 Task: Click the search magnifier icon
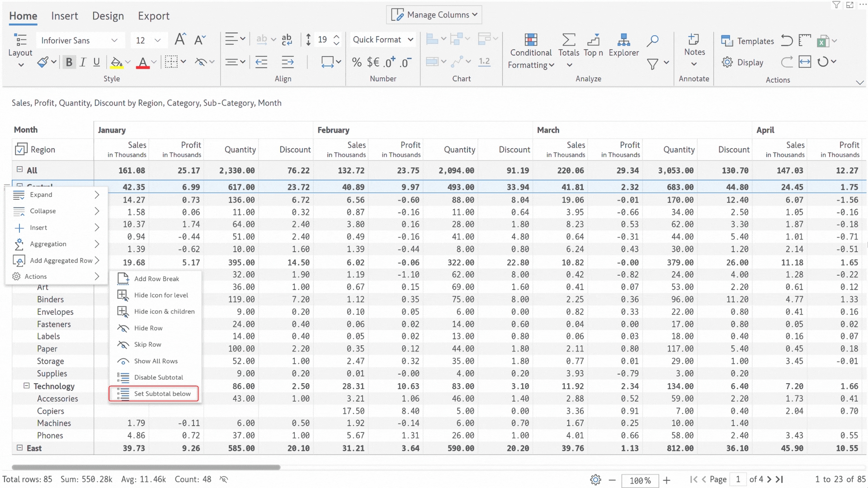[652, 41]
